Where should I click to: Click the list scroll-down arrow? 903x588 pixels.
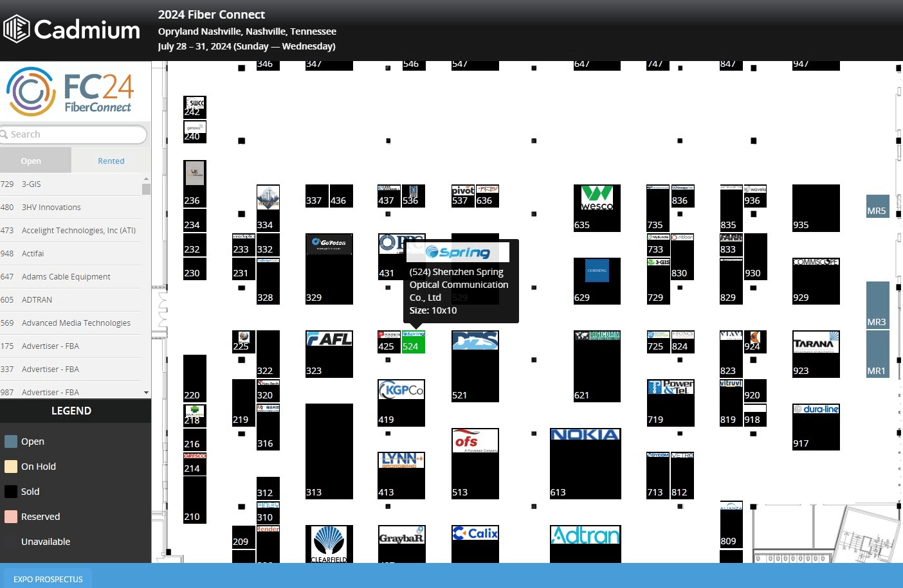pos(146,393)
